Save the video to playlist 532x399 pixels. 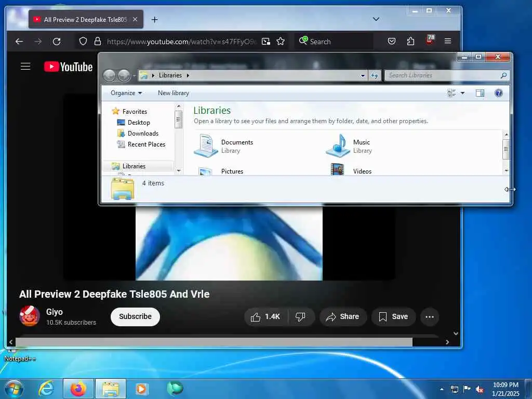(x=393, y=316)
